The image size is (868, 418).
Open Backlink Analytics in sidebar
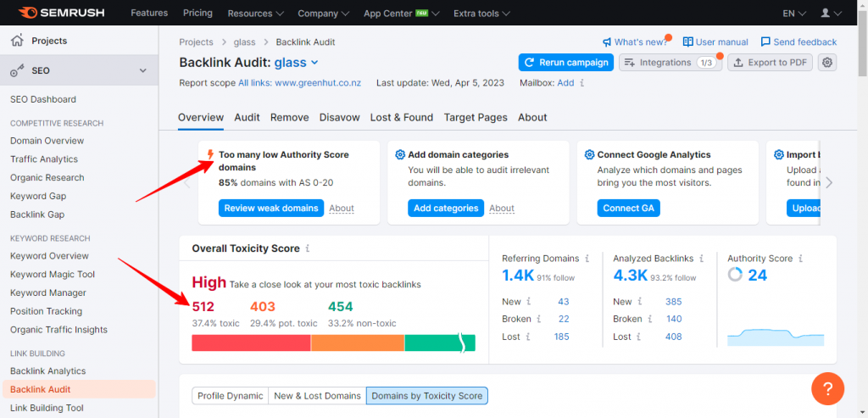coord(48,371)
